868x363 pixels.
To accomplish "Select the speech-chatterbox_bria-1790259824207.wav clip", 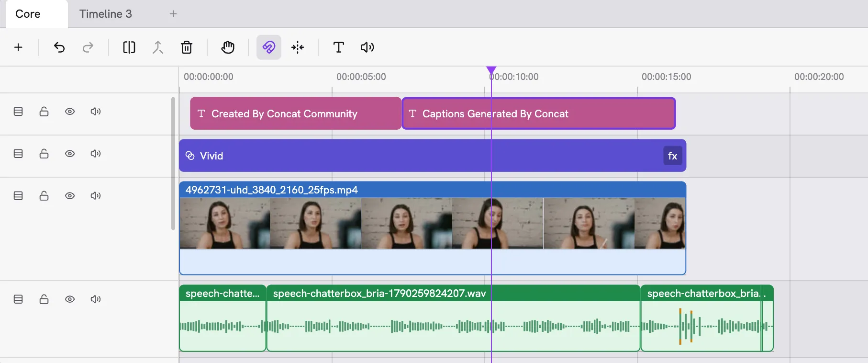I will tap(453, 318).
